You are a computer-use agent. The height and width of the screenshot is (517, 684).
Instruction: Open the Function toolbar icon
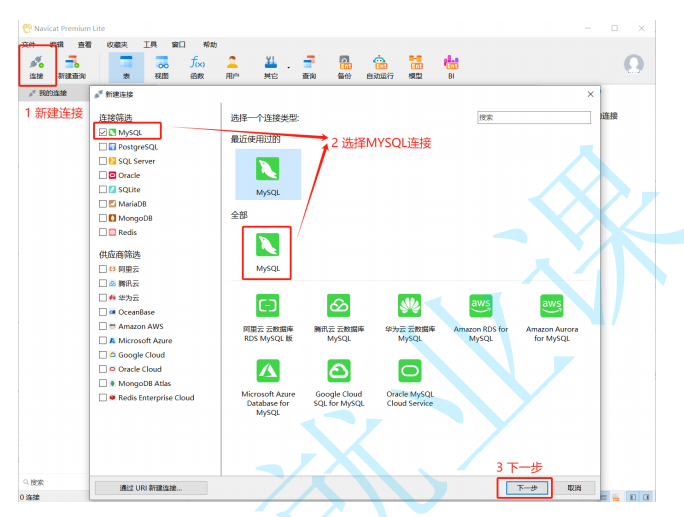[197, 66]
